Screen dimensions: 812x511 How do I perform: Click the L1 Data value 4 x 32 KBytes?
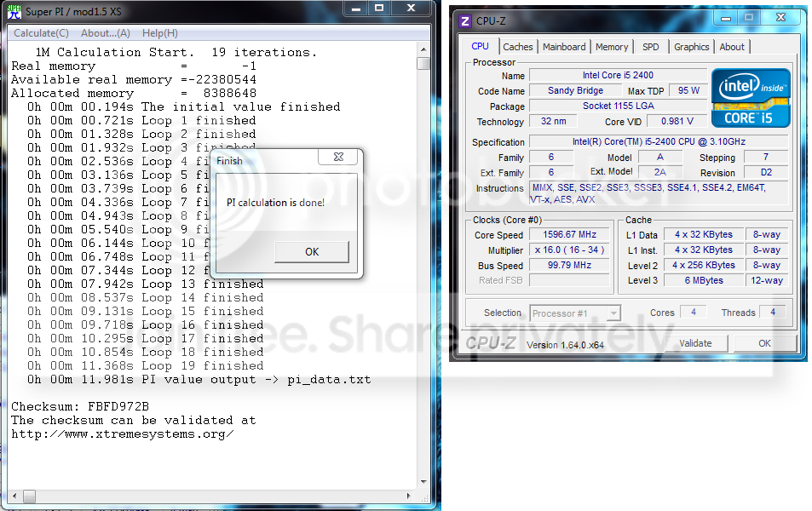click(x=703, y=234)
